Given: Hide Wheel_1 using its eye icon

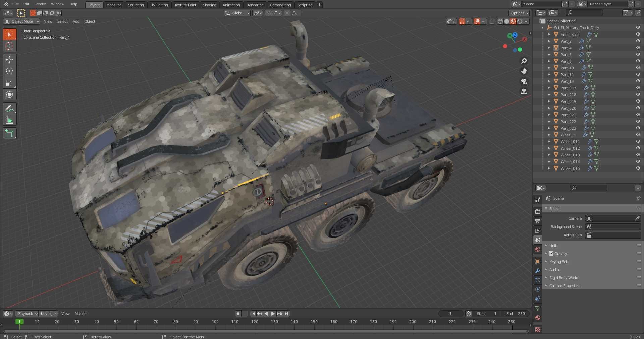Looking at the screenshot, I should tap(638, 135).
